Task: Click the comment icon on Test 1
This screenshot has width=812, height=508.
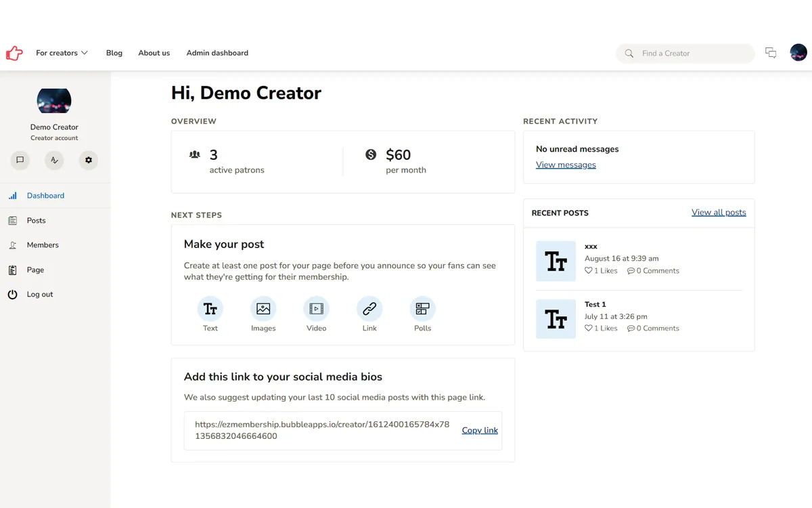Action: pos(631,329)
